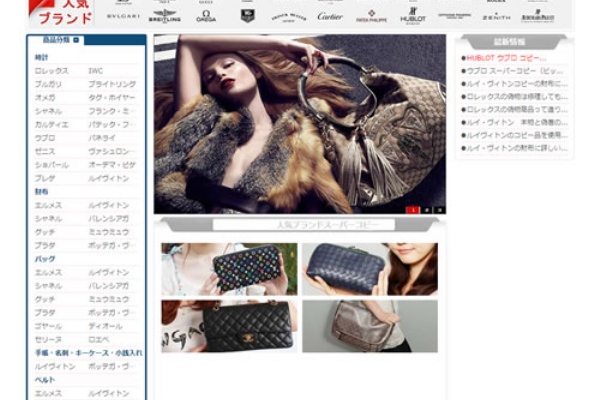This screenshot has width=600, height=400.
Task: Click the Bvlgari brand logo
Action: point(122,16)
